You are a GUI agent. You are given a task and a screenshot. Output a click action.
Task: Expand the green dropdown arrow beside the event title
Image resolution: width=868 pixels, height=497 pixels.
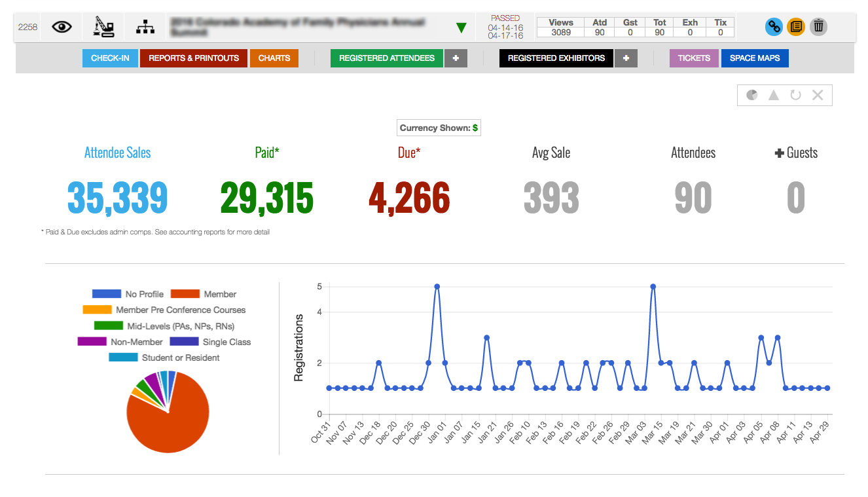(461, 28)
